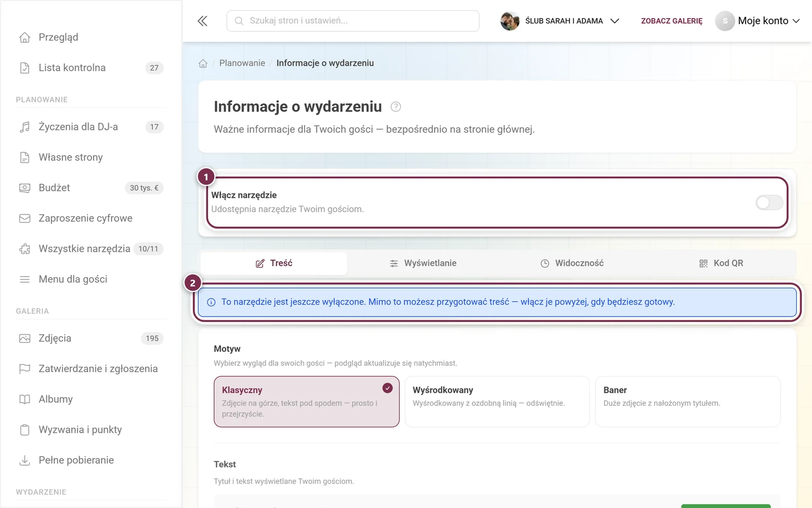Click the puzzle icon for Wszystkie narzędzia
This screenshot has width=812, height=508.
(x=25, y=249)
